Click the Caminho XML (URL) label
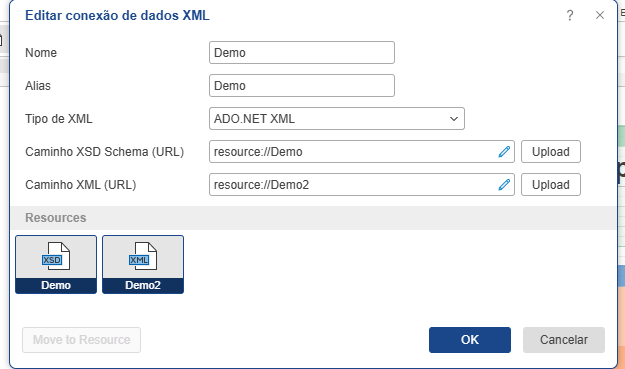The image size is (625, 369). (x=81, y=185)
